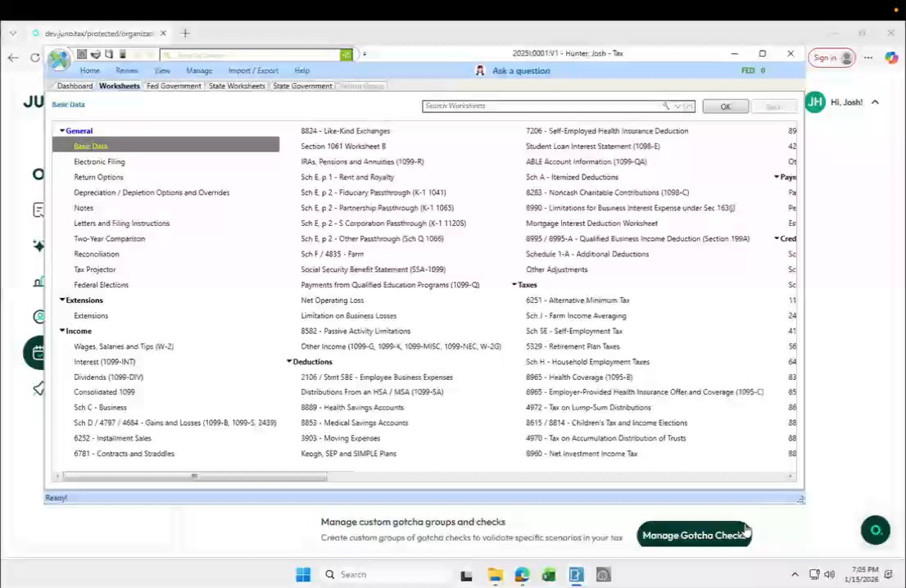The width and height of the screenshot is (906, 588).
Task: Show hidden system tray icons
Action: 795,574
